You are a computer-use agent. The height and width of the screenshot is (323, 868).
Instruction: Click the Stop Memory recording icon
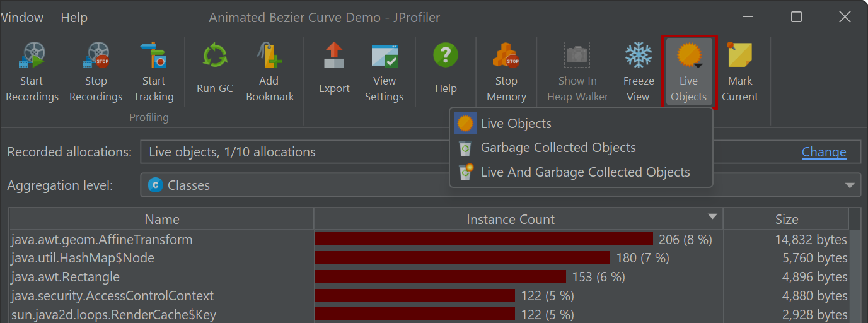point(506,57)
